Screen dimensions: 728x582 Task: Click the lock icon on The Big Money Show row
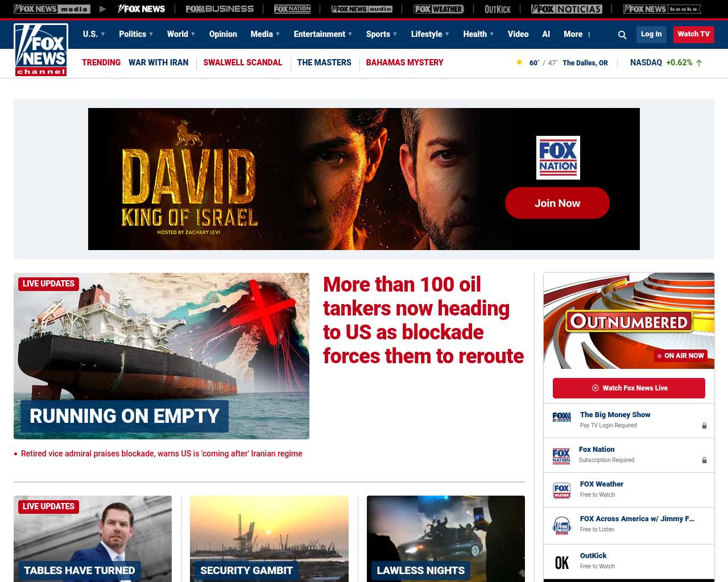[704, 425]
